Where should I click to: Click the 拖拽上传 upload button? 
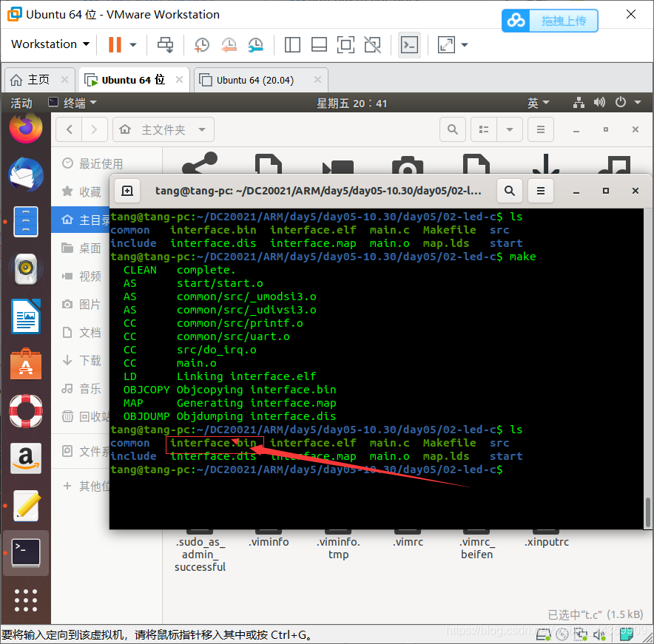(550, 21)
